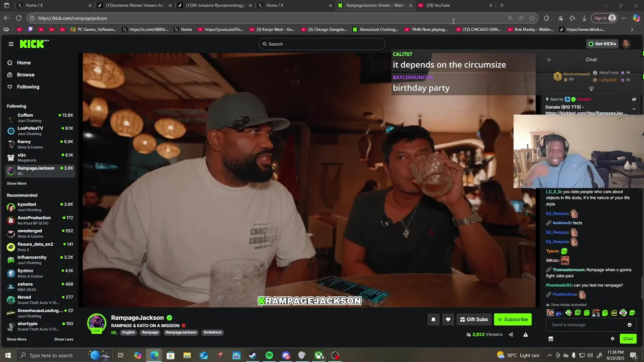
Task: Click the Get KICKs button
Action: [x=602, y=44]
